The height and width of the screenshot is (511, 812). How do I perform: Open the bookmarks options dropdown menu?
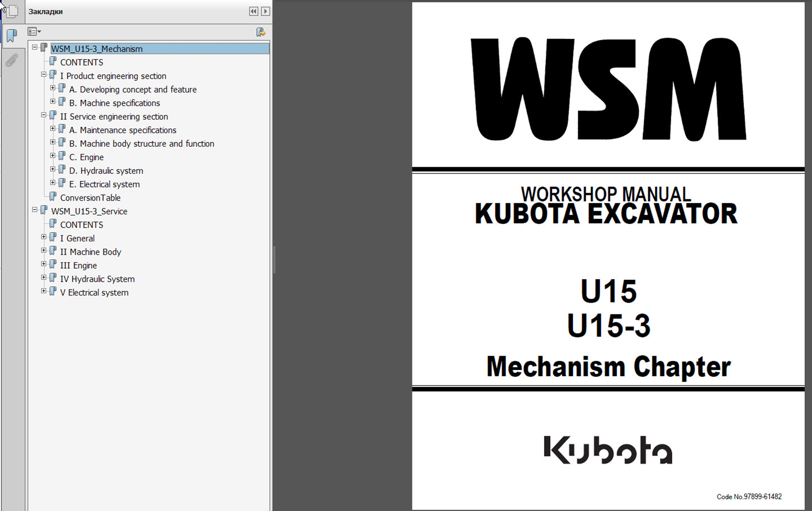[34, 32]
